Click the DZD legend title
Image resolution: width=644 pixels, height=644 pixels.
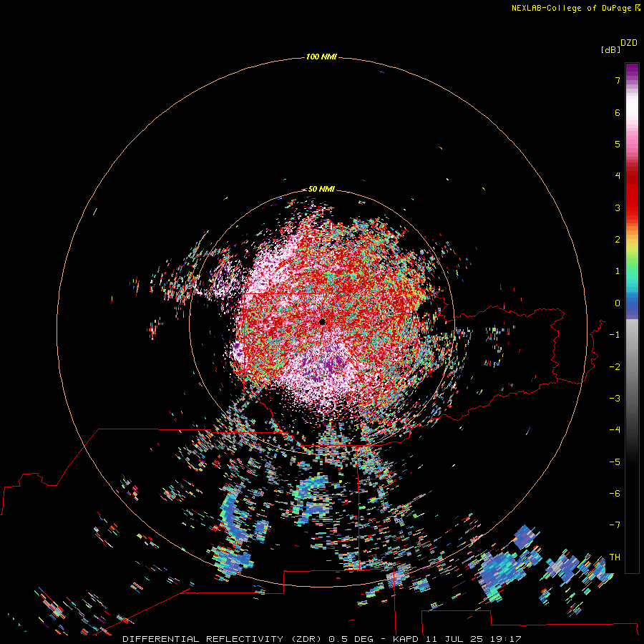click(x=629, y=43)
